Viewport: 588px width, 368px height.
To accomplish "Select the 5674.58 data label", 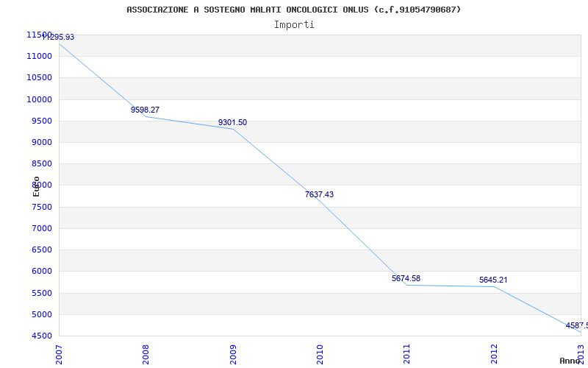I will [x=406, y=278].
